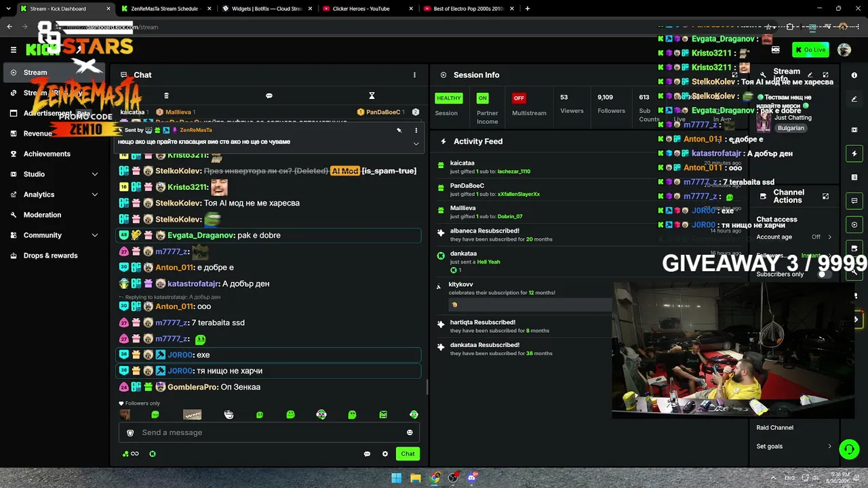
Task: Click the trash icon in chat toolbar
Action: pos(166,96)
